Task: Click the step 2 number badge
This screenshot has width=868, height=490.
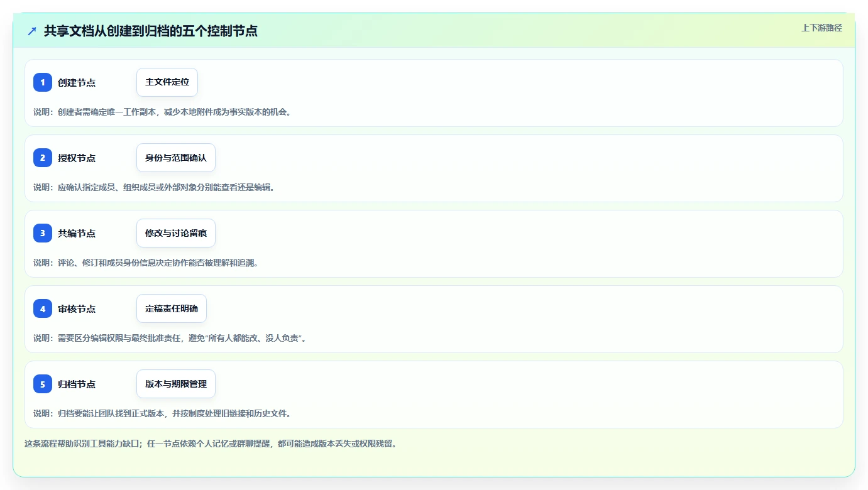Action: tap(43, 158)
